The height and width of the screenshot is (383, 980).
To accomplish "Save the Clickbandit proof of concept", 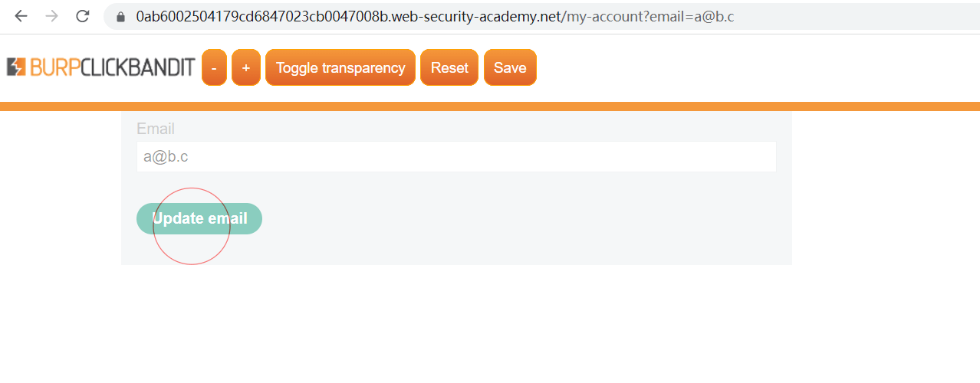I will click(x=510, y=67).
